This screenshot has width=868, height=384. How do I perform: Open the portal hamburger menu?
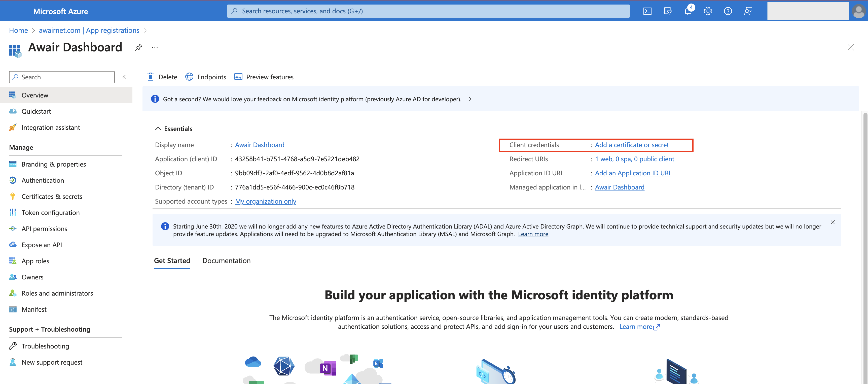point(11,11)
